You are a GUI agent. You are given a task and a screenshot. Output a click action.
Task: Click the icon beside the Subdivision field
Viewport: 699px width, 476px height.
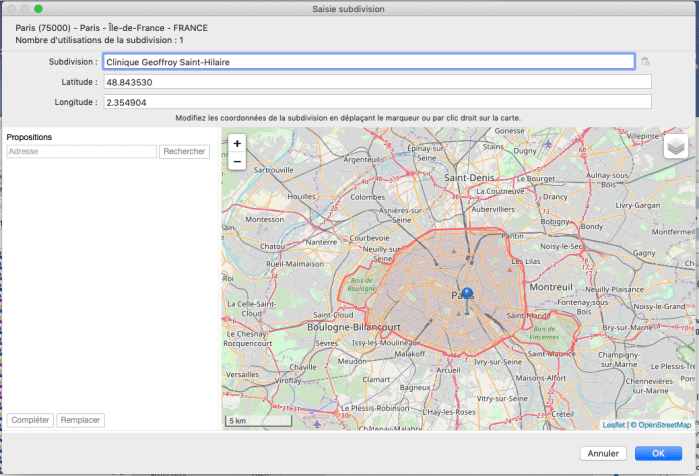pyautogui.click(x=646, y=62)
